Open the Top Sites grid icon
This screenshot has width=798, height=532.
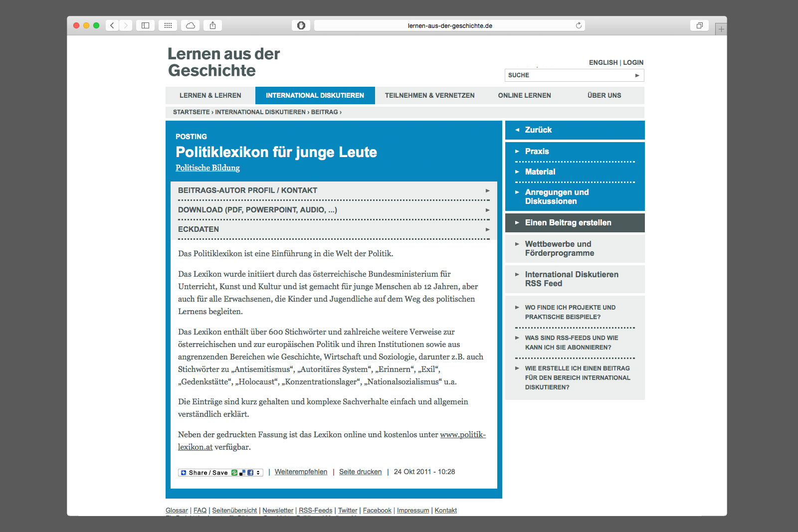[168, 25]
